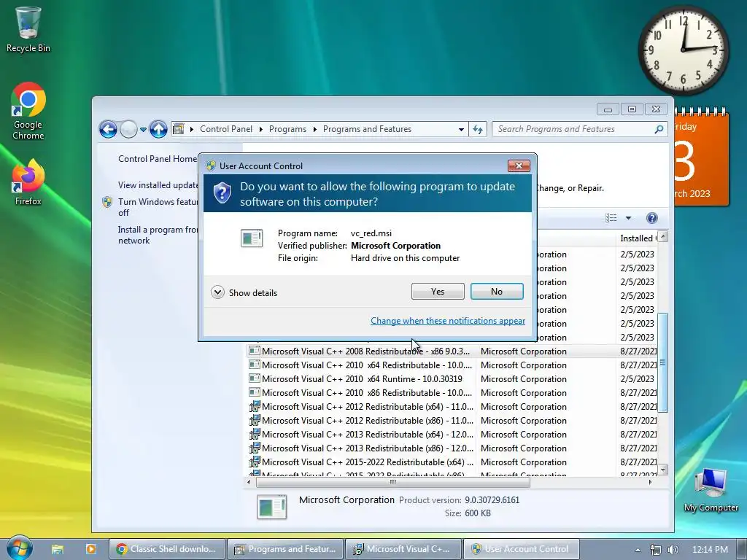Open Change when these notifications appear link
This screenshot has height=560, width=747.
click(x=448, y=321)
